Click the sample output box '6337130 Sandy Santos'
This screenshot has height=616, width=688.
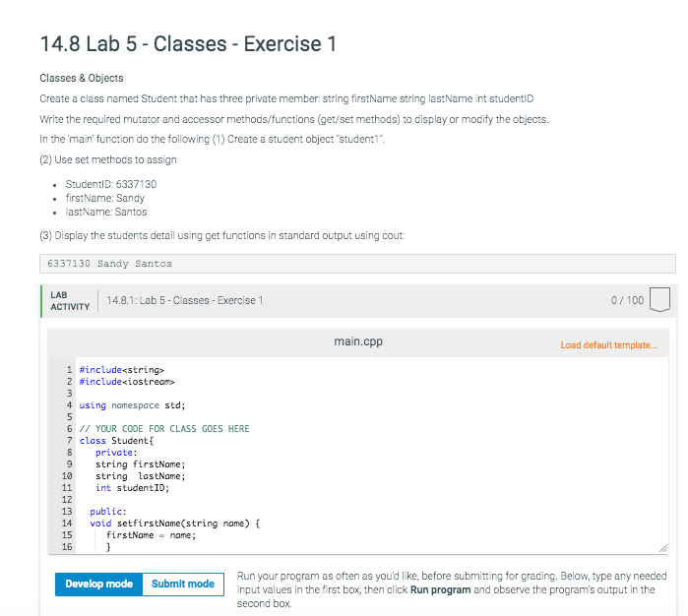(x=357, y=264)
